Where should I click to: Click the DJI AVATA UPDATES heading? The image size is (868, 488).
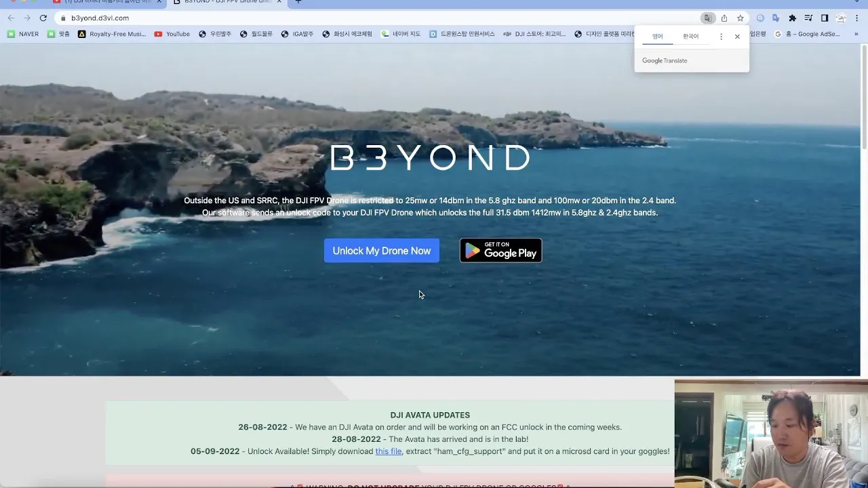(430, 415)
